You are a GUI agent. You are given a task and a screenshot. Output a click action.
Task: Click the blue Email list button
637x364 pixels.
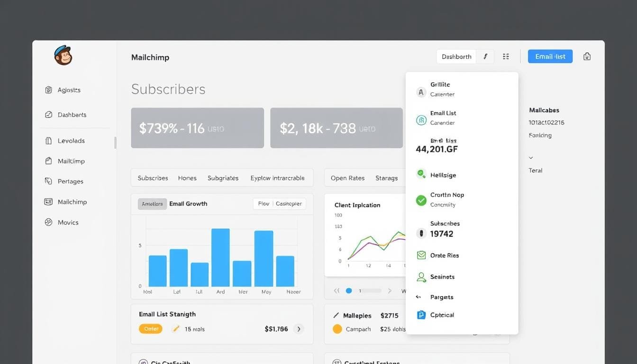tap(550, 56)
